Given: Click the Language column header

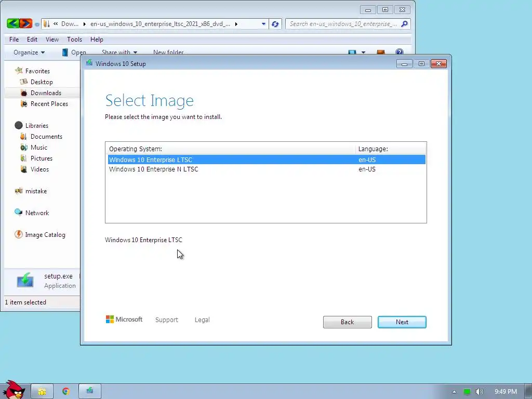Looking at the screenshot, I should click(390, 149).
